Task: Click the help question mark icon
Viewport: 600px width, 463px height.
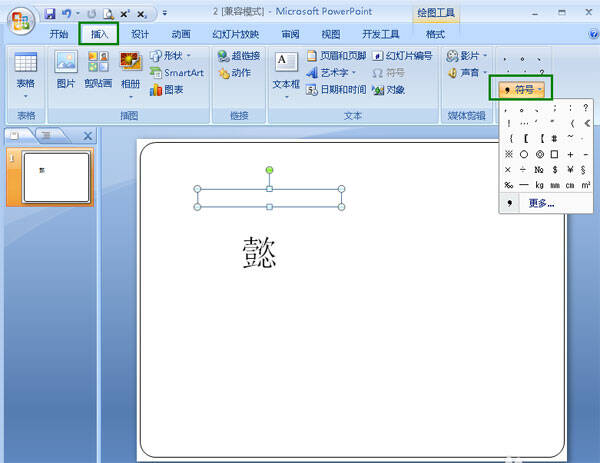Action: click(593, 34)
